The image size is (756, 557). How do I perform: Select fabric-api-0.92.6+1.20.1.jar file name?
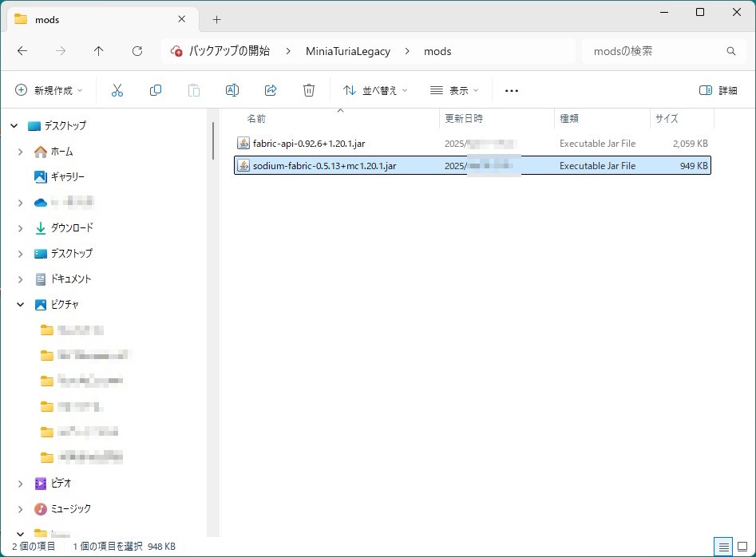pyautogui.click(x=309, y=144)
